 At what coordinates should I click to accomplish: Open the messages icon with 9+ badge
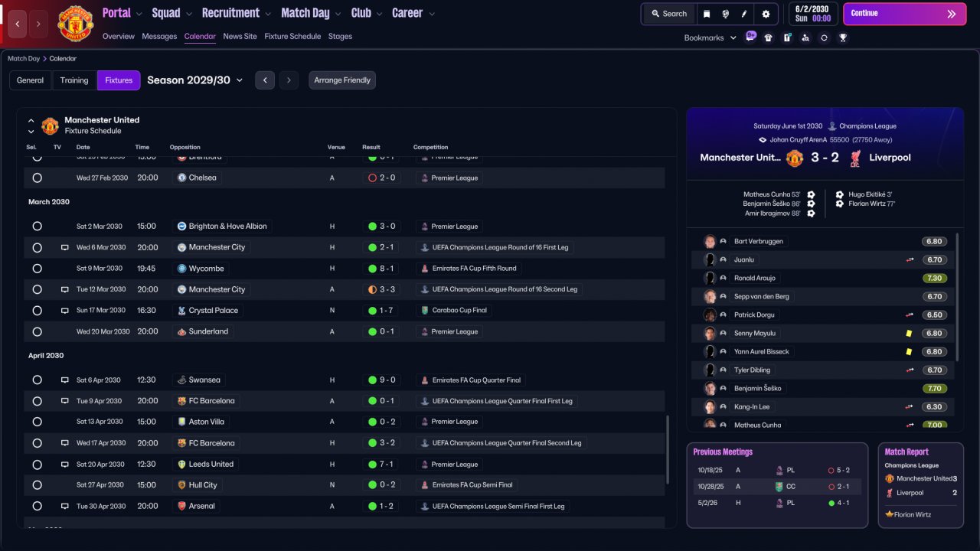click(750, 37)
